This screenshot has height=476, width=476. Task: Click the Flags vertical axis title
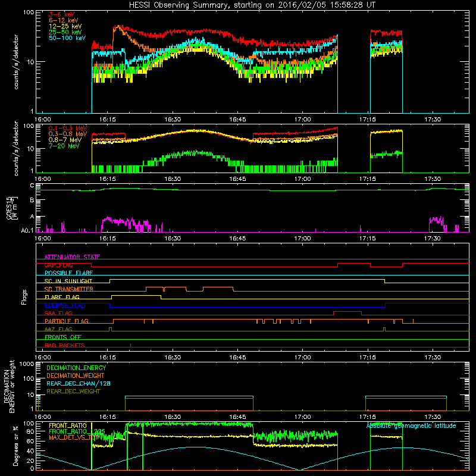click(24, 297)
